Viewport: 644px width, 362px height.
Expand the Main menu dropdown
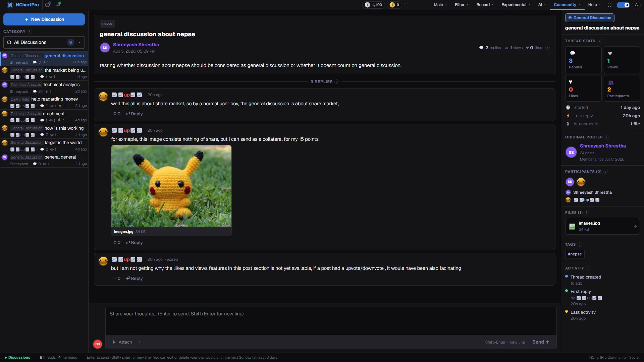click(x=440, y=5)
